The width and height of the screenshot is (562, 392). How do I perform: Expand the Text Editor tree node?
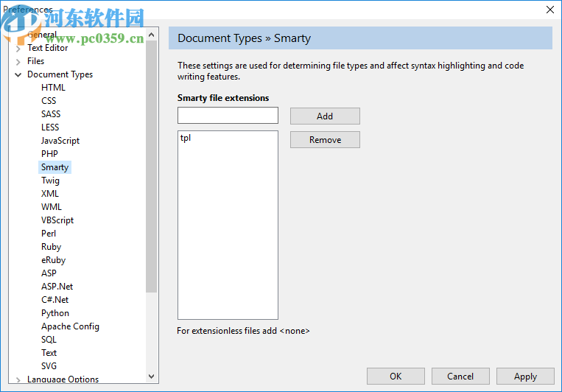coord(18,49)
